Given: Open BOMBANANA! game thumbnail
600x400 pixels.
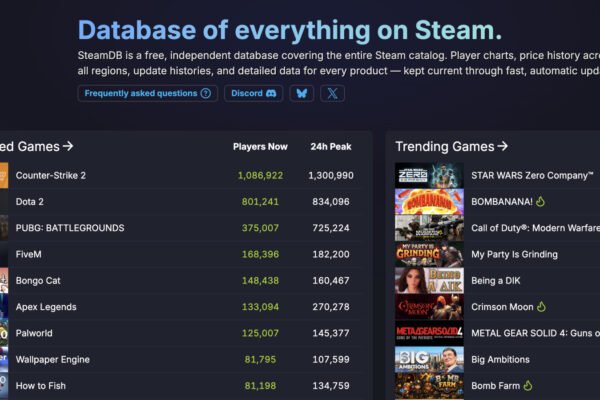Looking at the screenshot, I should pos(429,202).
